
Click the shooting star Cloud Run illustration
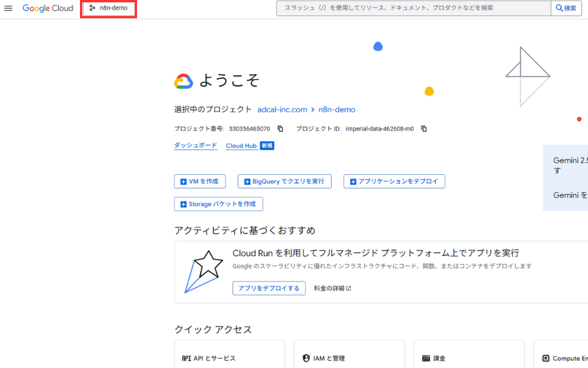203,271
